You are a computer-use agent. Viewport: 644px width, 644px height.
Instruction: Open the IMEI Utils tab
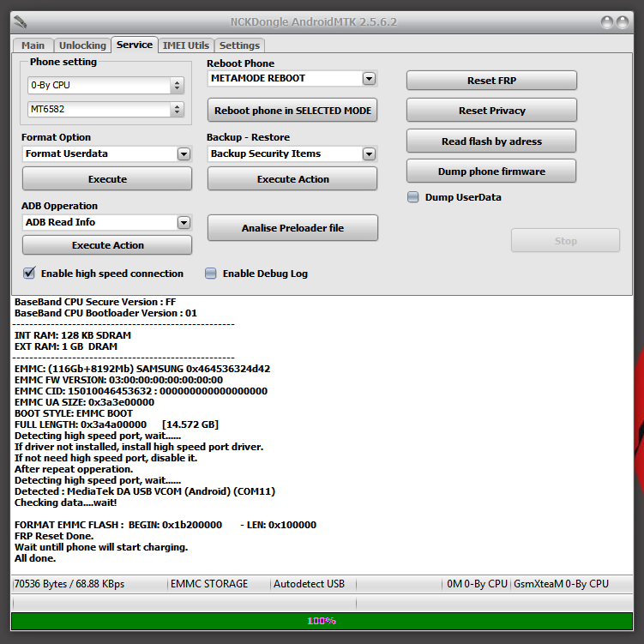pyautogui.click(x=185, y=45)
